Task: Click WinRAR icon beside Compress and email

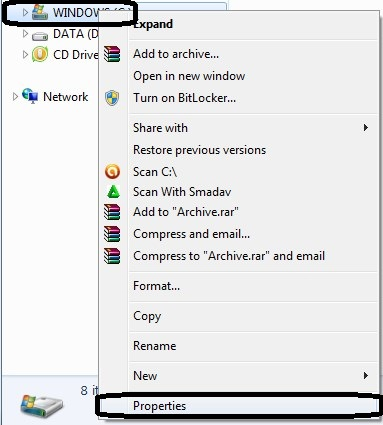Action: tap(112, 234)
